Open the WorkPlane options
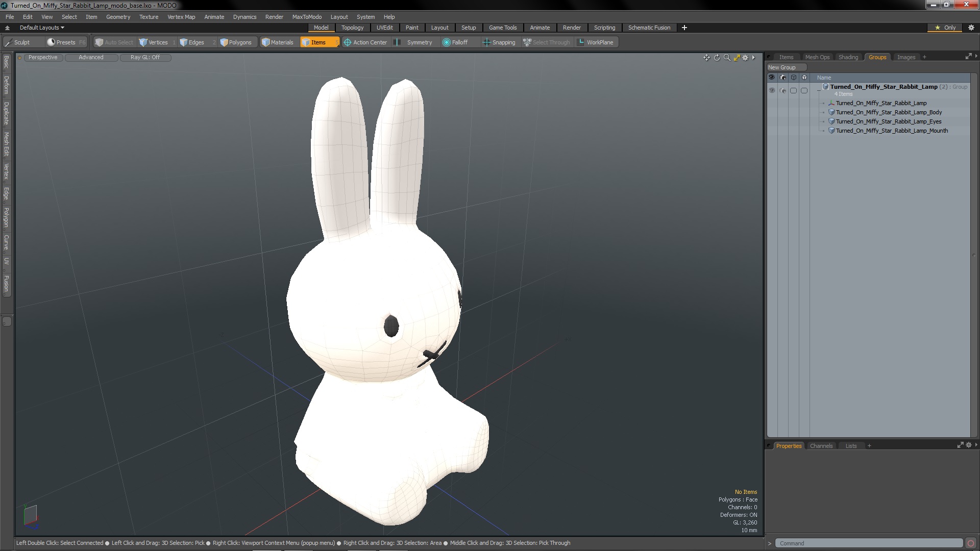The height and width of the screenshot is (551, 980). (x=596, y=42)
